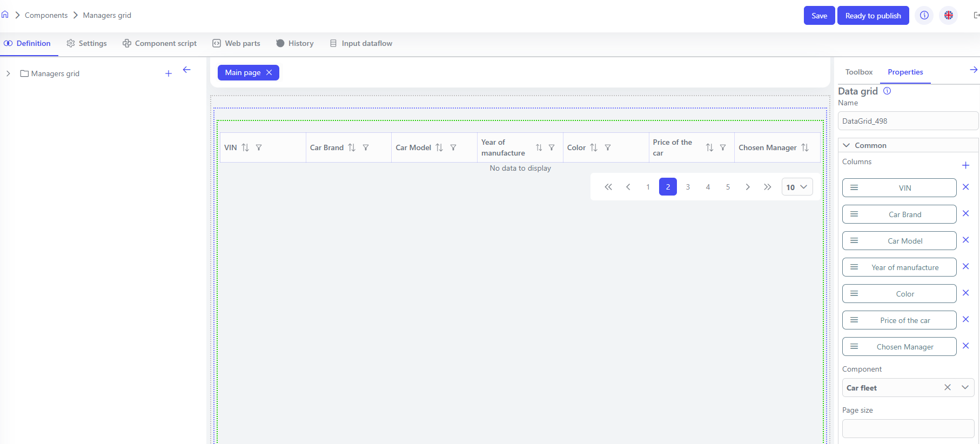Switch to the Component script tab
This screenshot has height=444, width=980.
point(159,43)
